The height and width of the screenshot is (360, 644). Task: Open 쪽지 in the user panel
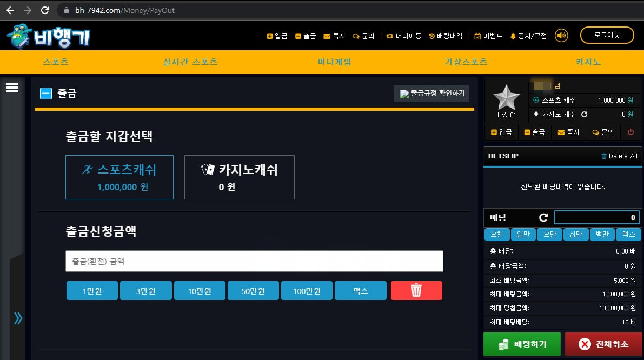[568, 132]
